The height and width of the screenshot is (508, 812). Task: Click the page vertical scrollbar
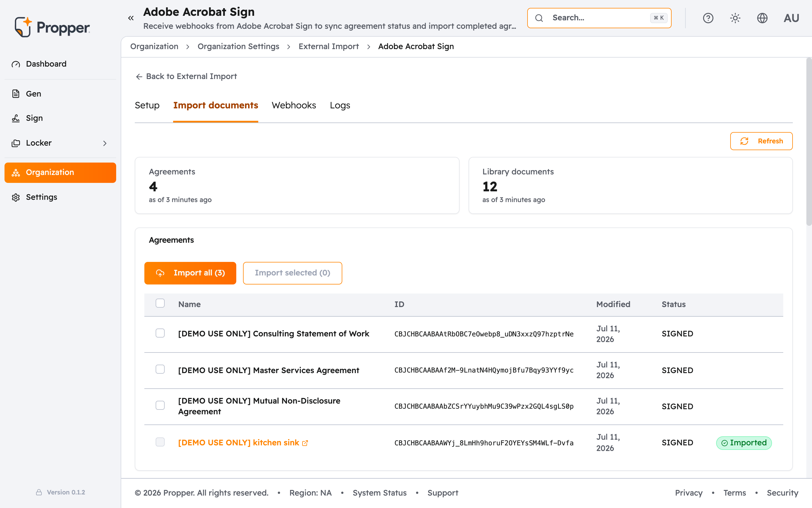point(809,142)
